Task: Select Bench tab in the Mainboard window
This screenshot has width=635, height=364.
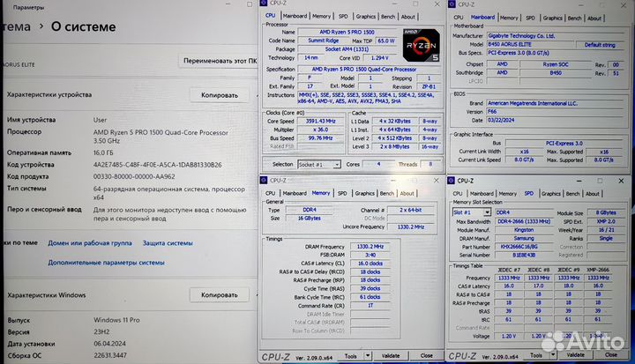Action: [574, 19]
